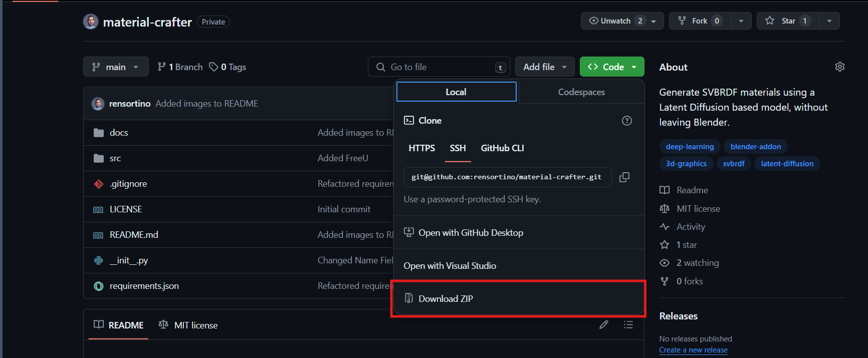The width and height of the screenshot is (868, 358).
Task: Open the 'Added images to README' commit message
Action: pos(207,104)
